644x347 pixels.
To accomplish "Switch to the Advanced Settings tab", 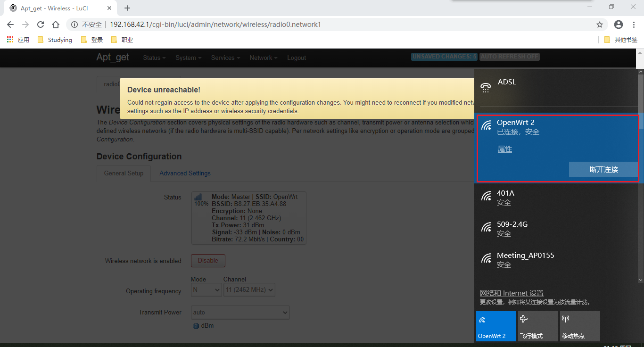I will (185, 173).
